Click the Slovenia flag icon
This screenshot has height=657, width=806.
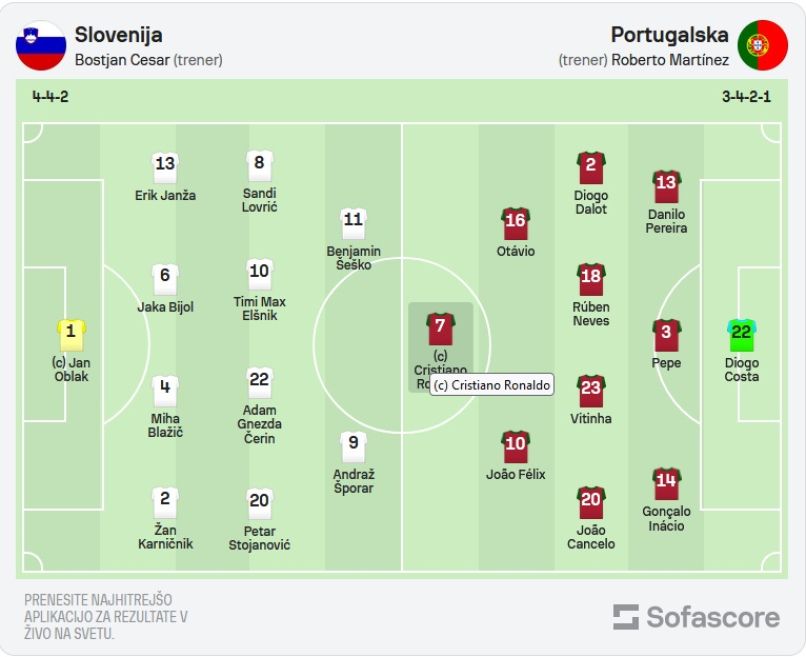tap(41, 46)
